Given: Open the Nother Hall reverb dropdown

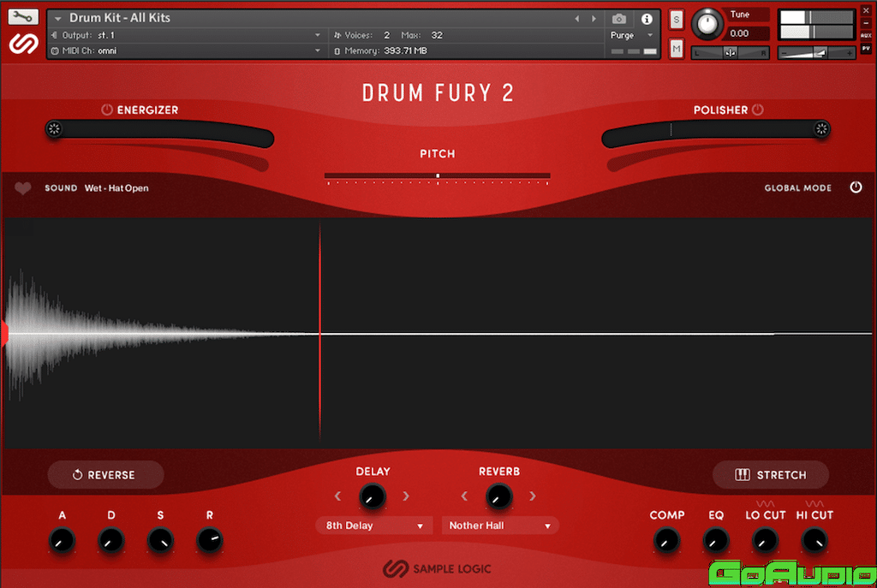Looking at the screenshot, I should point(500,526).
